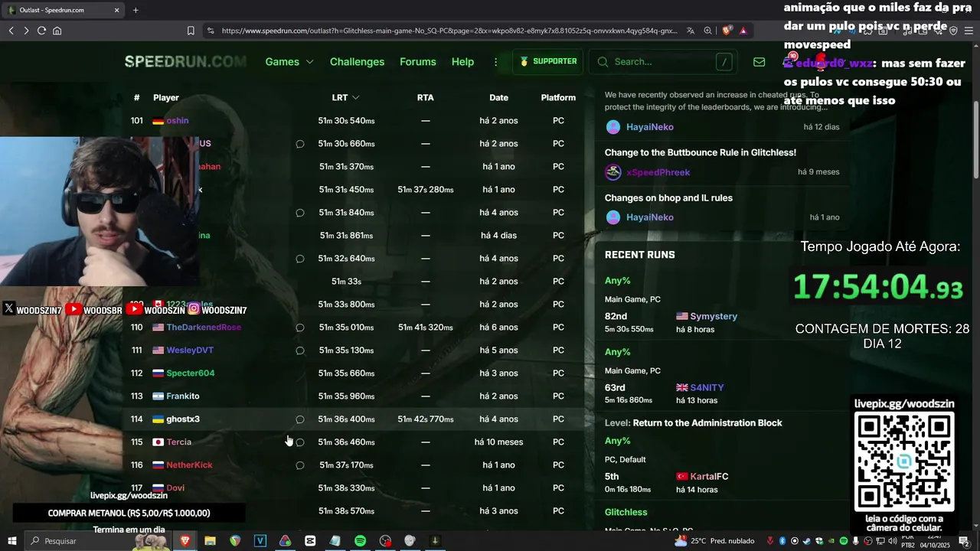The image size is (980, 551).
Task: Open the Brave Rewards triangle icon
Action: [x=743, y=31]
